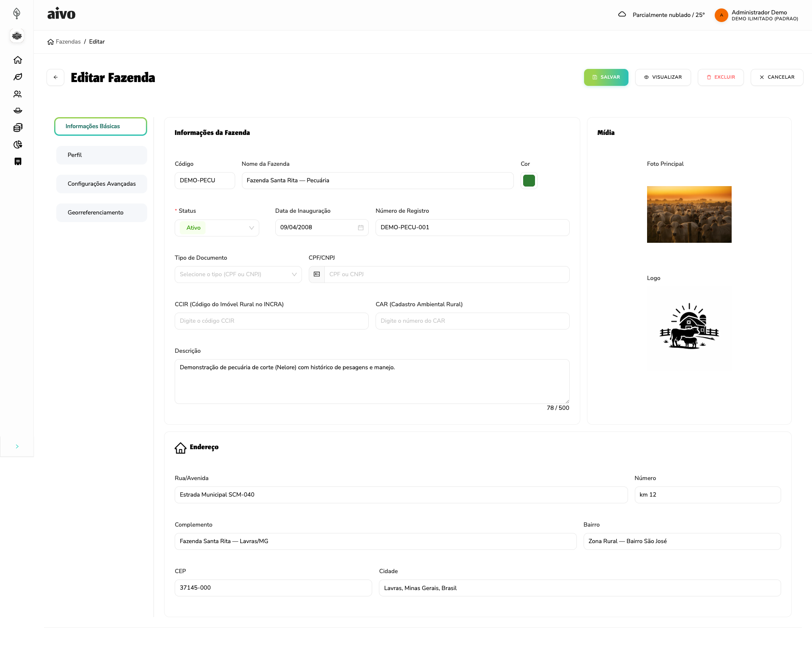The height and width of the screenshot is (648, 812).
Task: Click the resize handle of Descrição textarea
Action: (x=567, y=401)
